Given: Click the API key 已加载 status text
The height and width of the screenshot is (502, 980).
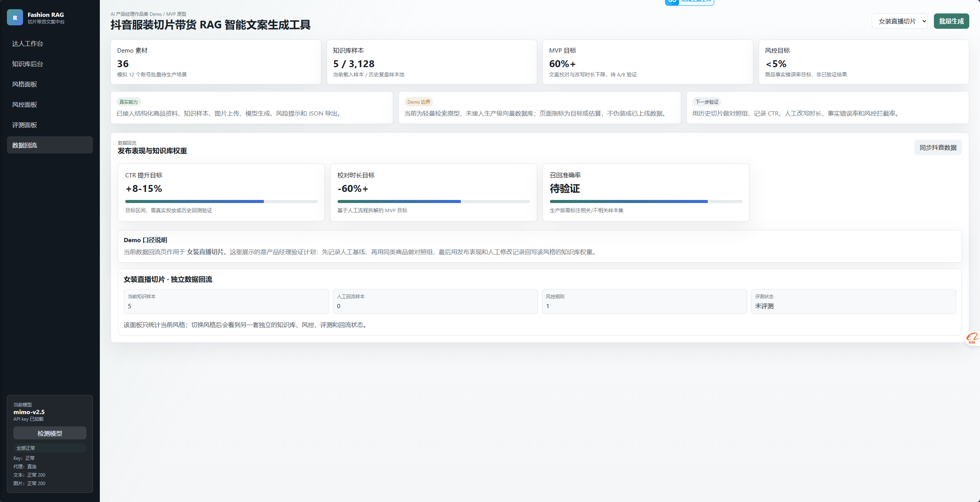Looking at the screenshot, I should (28, 419).
